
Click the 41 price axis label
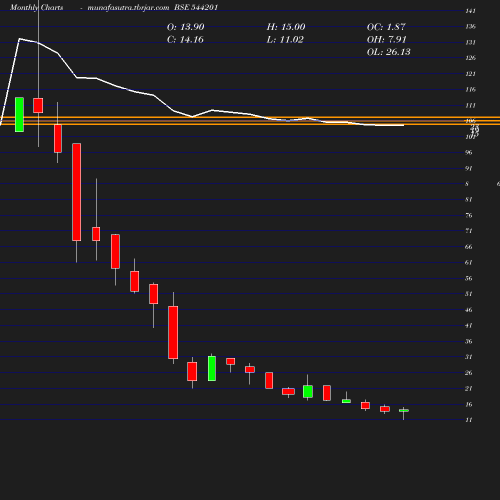[x=469, y=326]
